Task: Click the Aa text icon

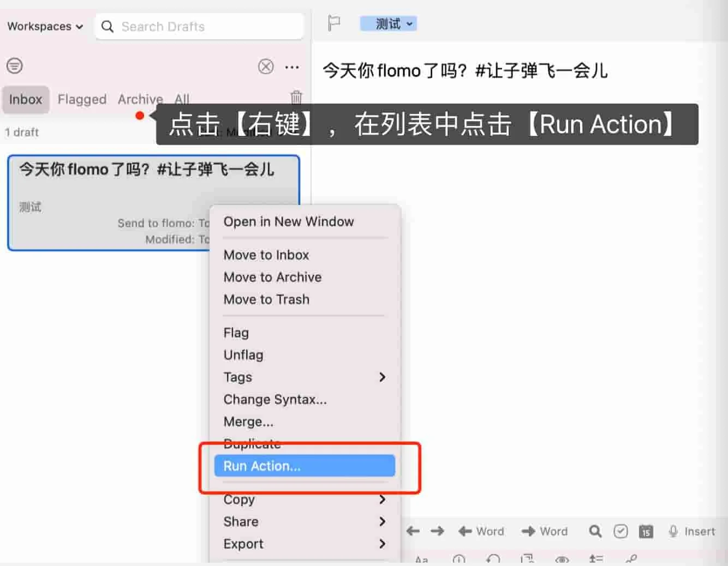Action: click(421, 560)
